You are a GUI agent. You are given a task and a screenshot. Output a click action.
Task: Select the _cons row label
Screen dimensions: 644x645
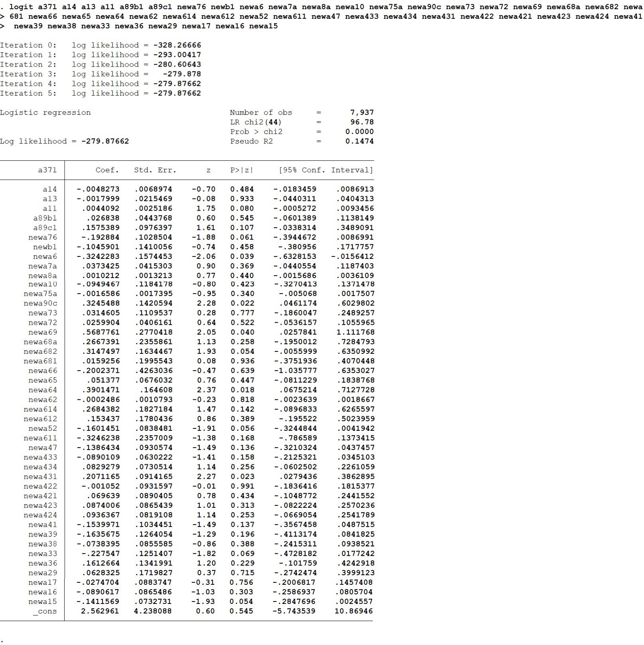[x=45, y=611]
